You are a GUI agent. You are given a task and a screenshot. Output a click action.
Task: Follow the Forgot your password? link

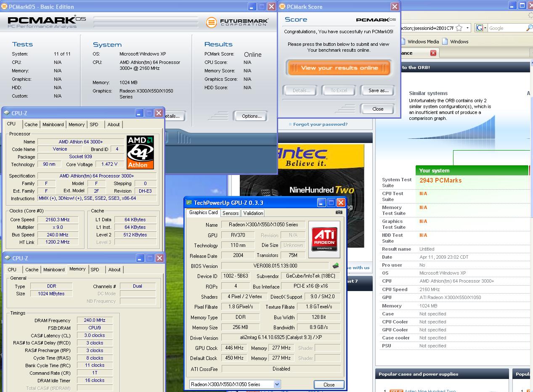[320, 124]
